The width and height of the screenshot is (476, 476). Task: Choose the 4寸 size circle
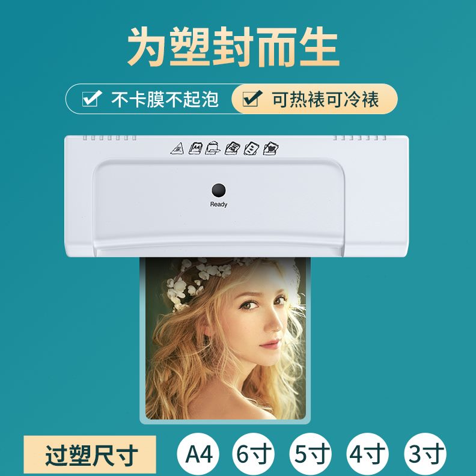[x=368, y=454]
